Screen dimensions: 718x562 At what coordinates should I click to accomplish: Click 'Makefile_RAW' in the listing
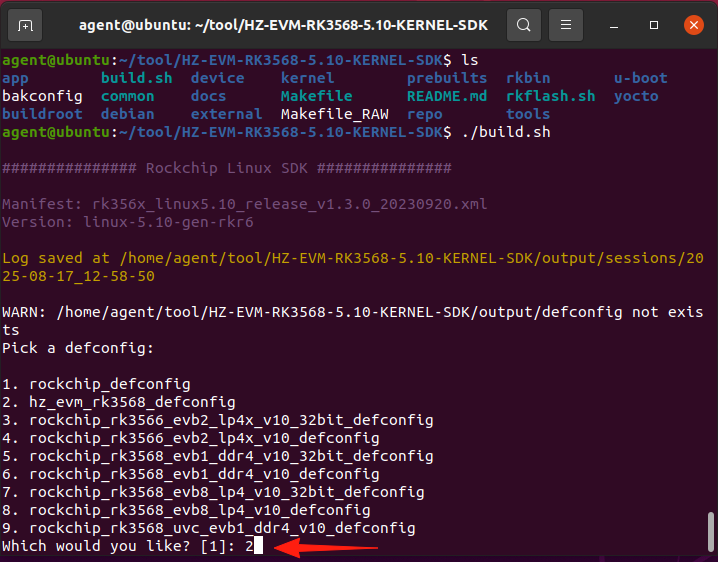click(x=334, y=115)
